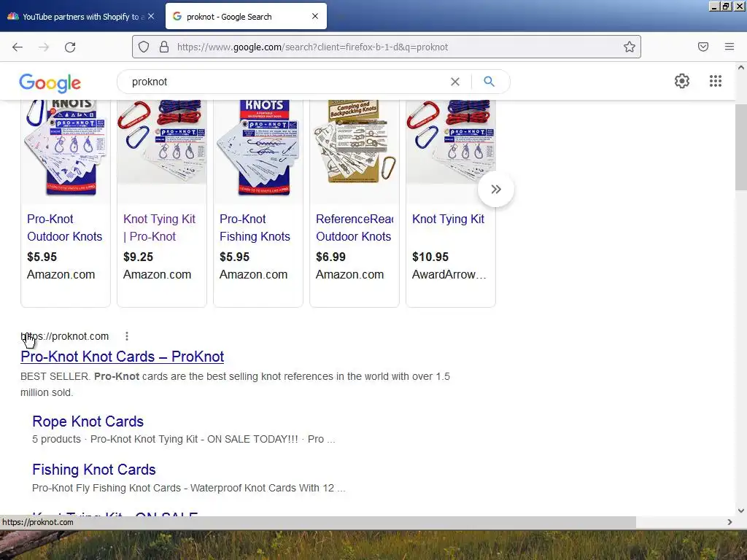Click the Pro-Knot Fishing Knots product image

point(258,148)
